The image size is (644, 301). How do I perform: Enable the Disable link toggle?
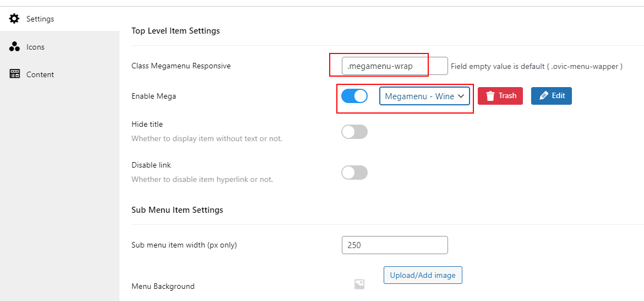[x=354, y=173]
